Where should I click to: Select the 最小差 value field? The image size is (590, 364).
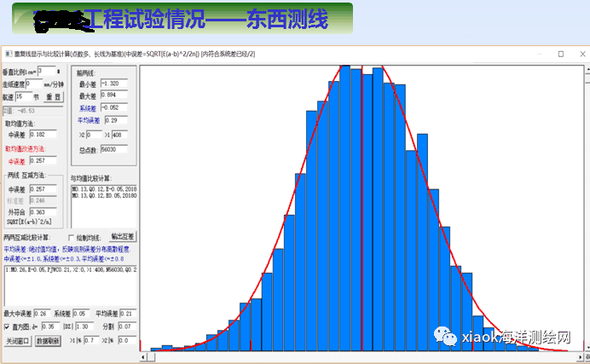pos(114,84)
